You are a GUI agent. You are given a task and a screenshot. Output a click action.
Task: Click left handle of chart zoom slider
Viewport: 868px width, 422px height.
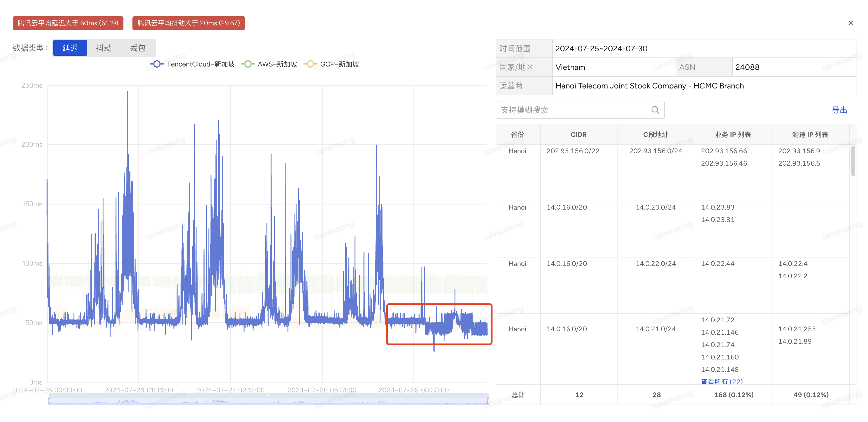tap(49, 401)
